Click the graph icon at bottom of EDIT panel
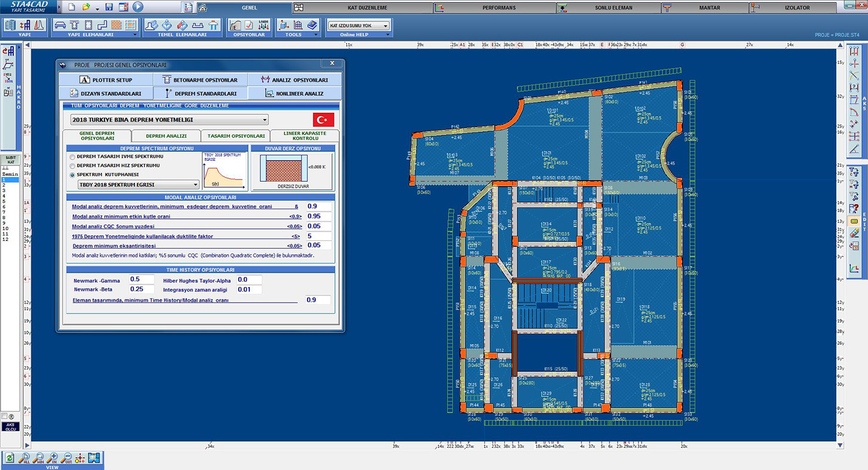 [854, 268]
